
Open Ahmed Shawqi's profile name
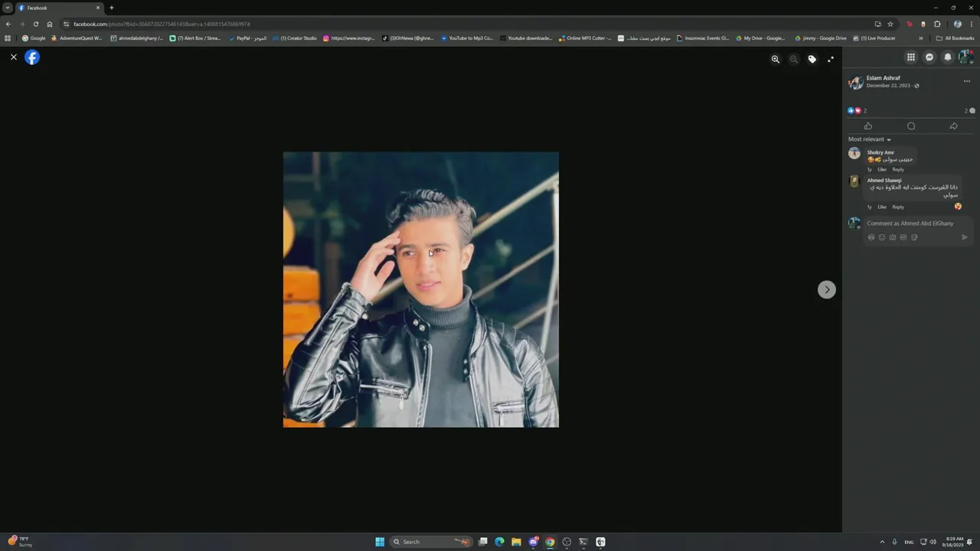tap(884, 181)
